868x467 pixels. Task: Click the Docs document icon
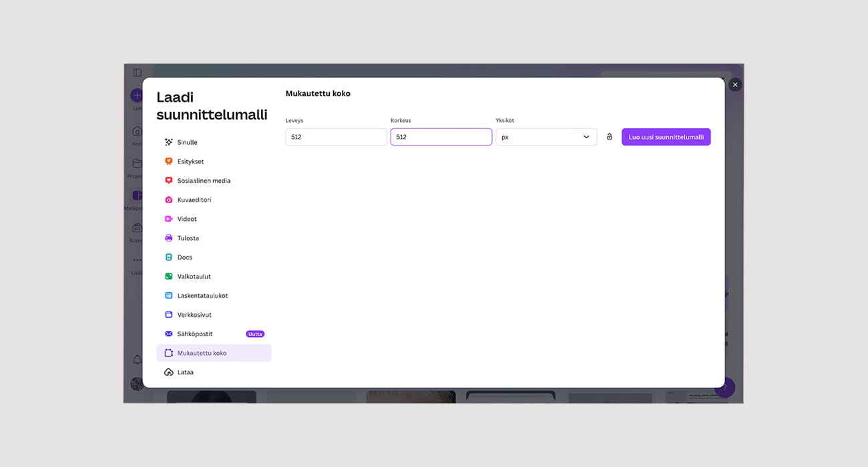coord(169,258)
